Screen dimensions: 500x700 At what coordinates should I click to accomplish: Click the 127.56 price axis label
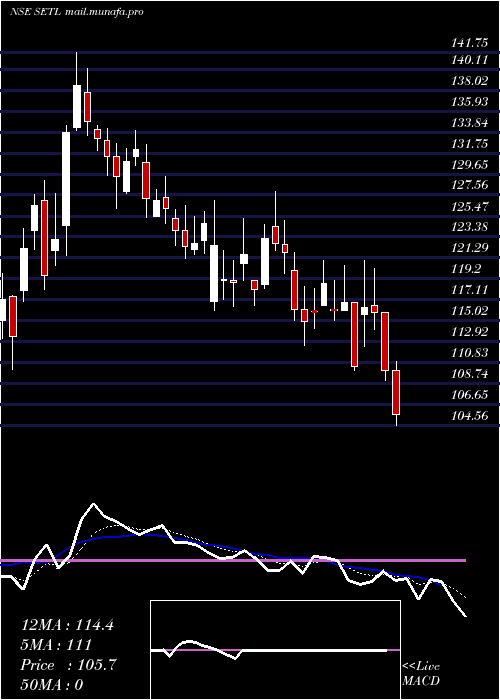click(470, 185)
